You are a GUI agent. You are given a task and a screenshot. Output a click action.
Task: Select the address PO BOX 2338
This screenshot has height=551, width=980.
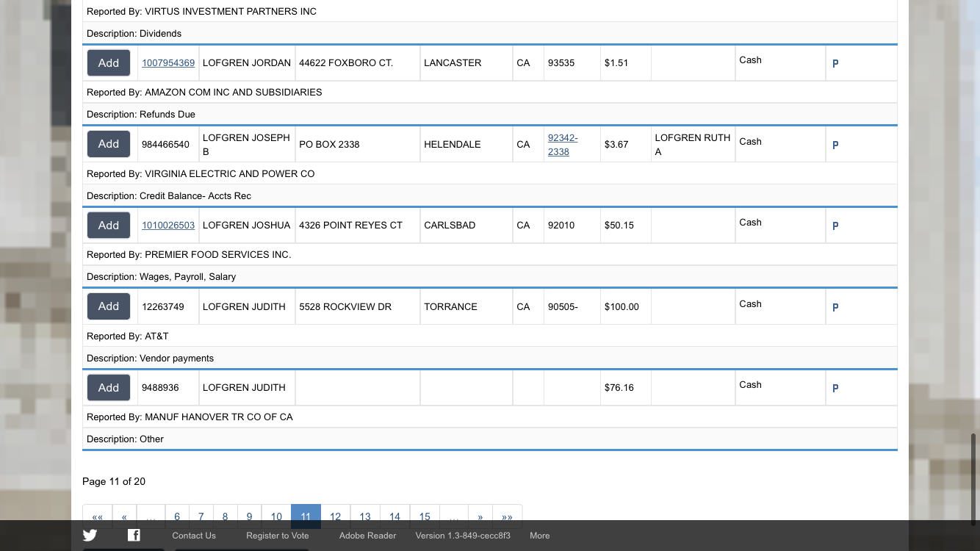pos(329,145)
